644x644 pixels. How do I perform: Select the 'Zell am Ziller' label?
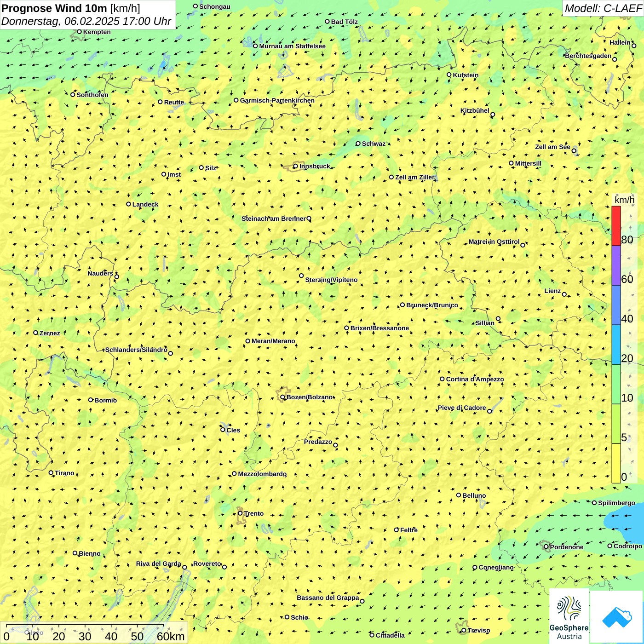click(414, 177)
